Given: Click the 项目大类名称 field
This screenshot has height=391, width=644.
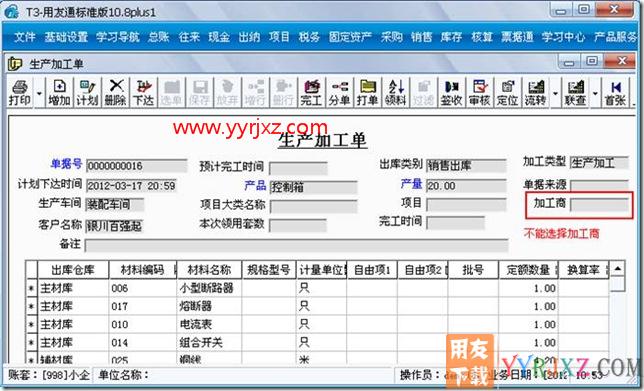Looking at the screenshot, I should click(x=314, y=206).
